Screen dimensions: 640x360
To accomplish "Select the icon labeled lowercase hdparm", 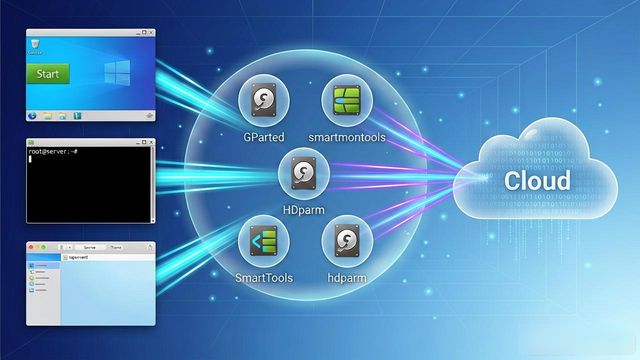I will (347, 241).
